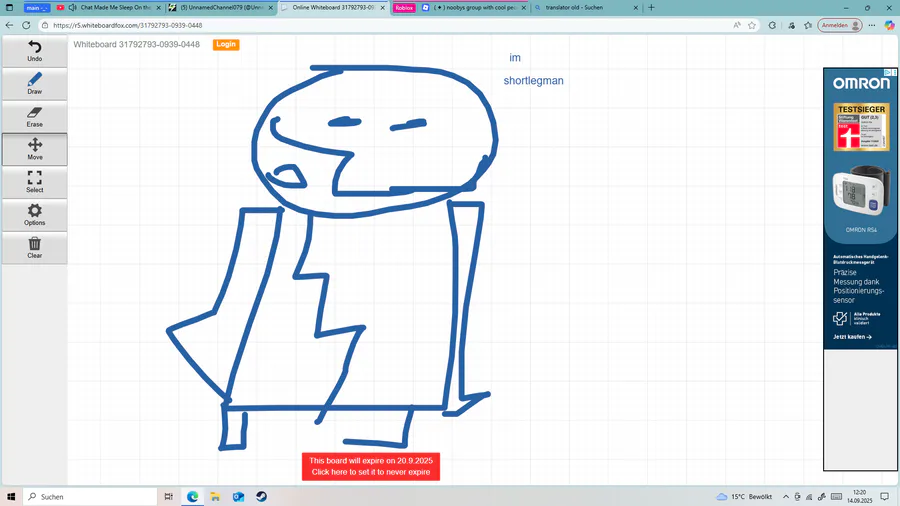Click the orange Login button
The width and height of the screenshot is (900, 506).
[226, 44]
